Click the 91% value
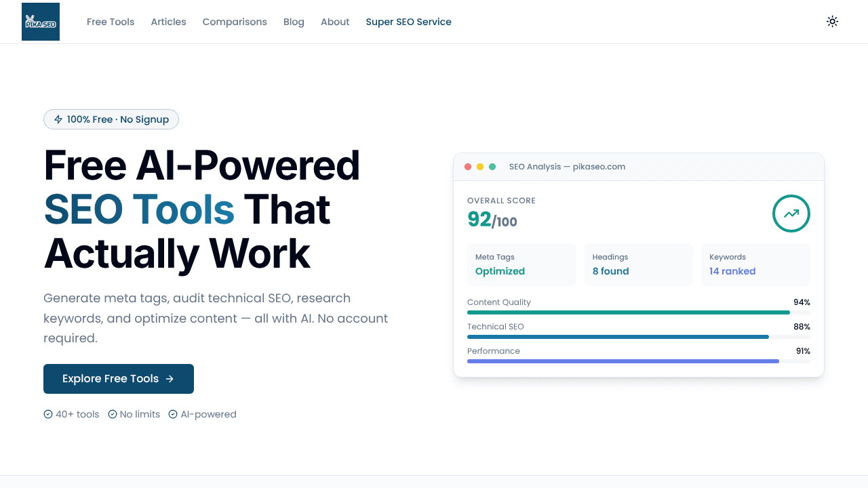This screenshot has width=868, height=488. tap(803, 351)
